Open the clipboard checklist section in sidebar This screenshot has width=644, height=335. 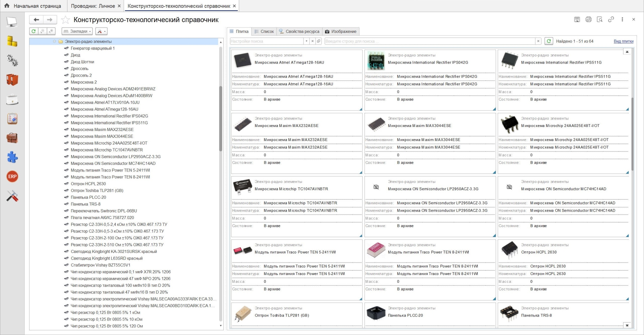coord(12,119)
